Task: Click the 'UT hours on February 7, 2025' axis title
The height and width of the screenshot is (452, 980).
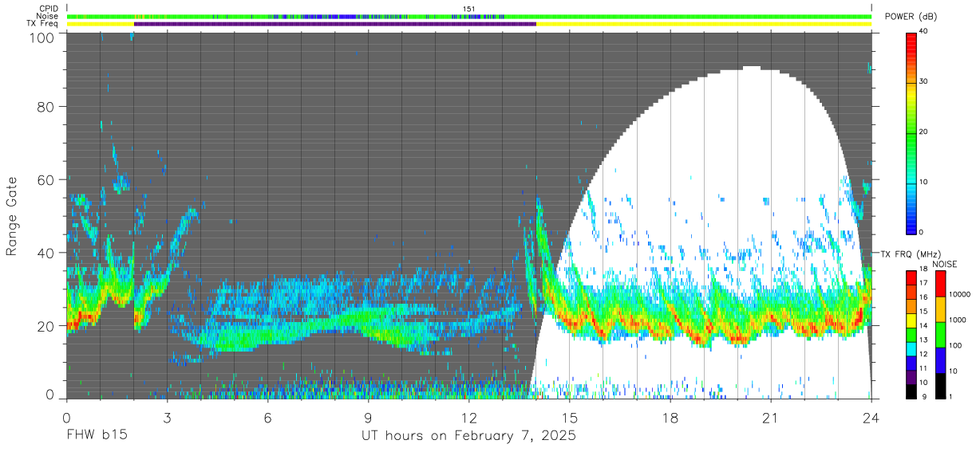Action: (468, 436)
